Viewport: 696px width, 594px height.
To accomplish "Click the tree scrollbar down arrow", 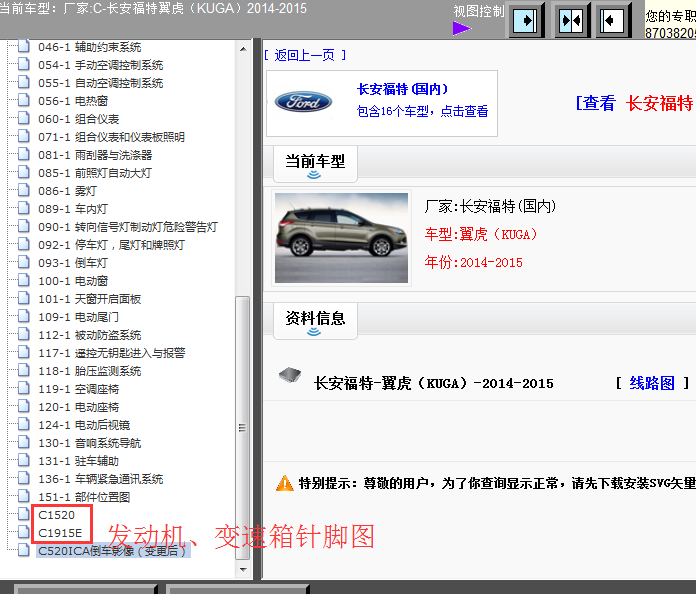I will [243, 569].
